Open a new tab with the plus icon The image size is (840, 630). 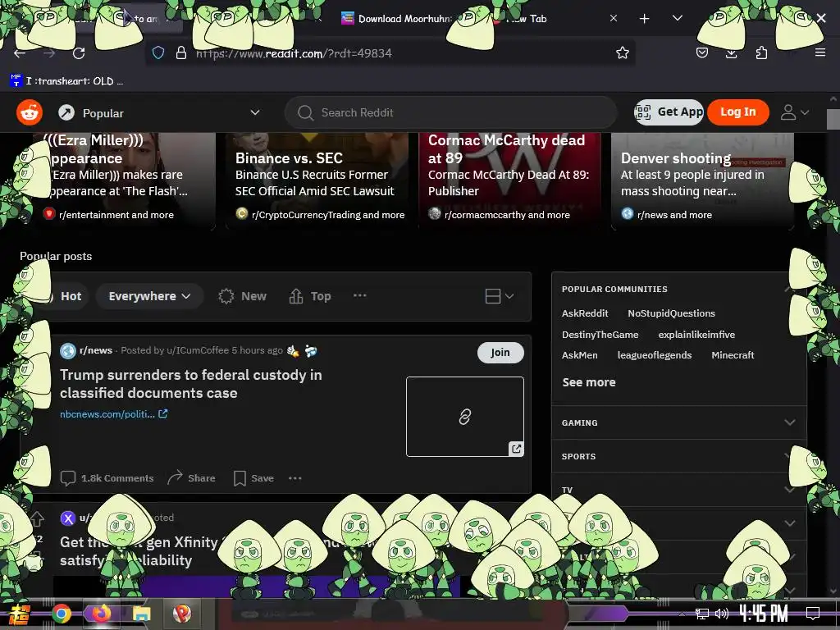[645, 19]
